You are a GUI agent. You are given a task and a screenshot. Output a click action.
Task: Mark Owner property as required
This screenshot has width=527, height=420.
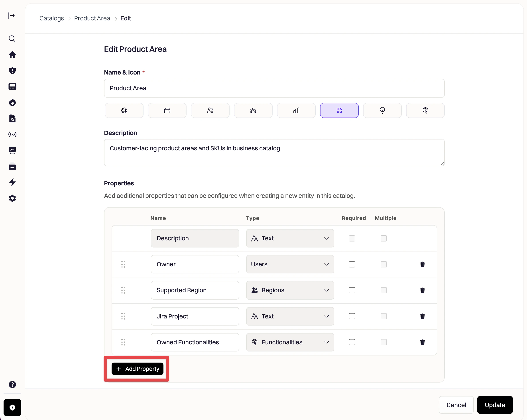click(x=352, y=264)
